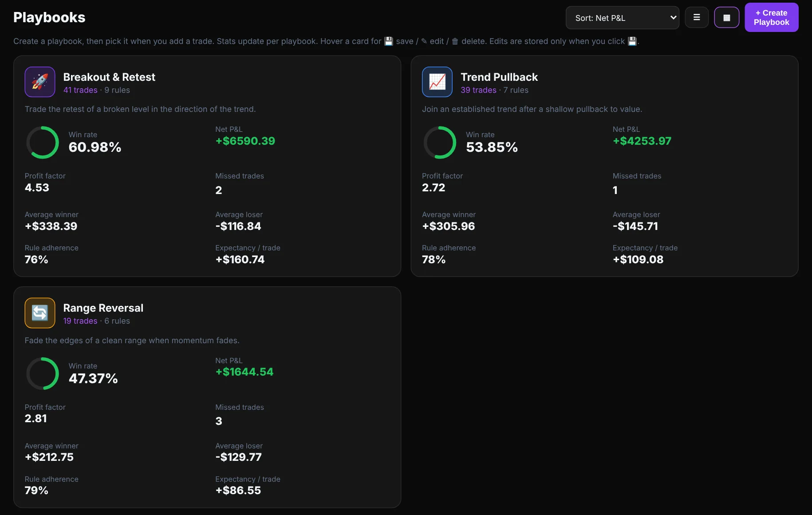
Task: Click the average loser -$116.84
Action: click(x=238, y=226)
